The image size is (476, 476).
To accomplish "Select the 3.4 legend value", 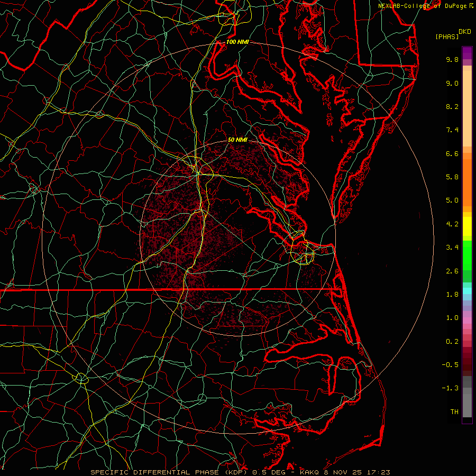I will [x=452, y=248].
